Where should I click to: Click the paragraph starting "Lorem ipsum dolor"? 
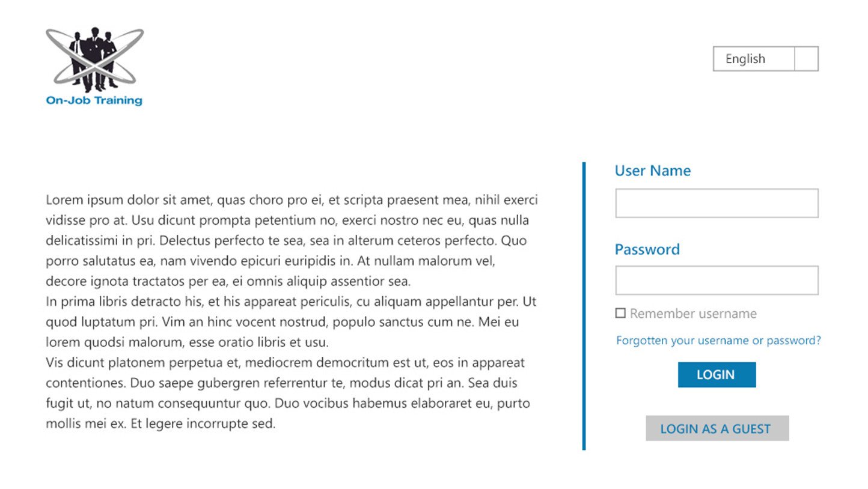pyautogui.click(x=292, y=240)
